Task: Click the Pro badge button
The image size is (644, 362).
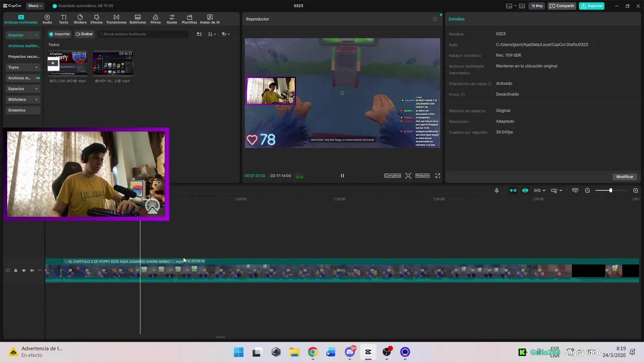Action: 537,6
